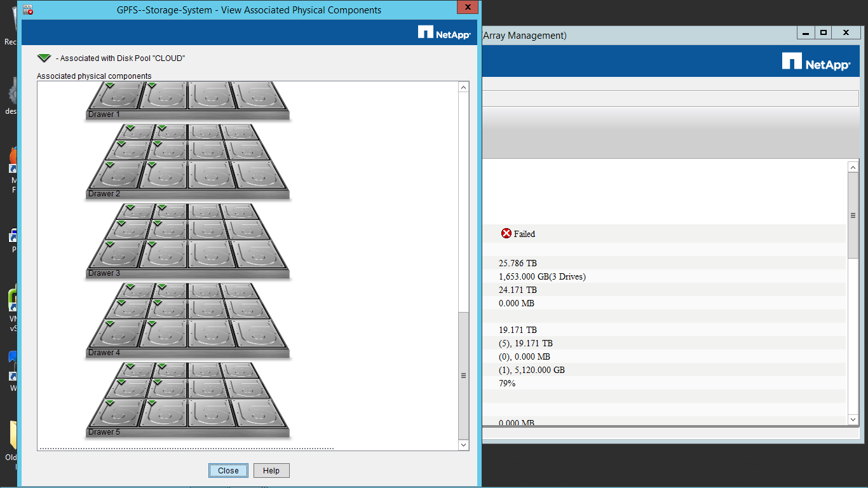Pick Drawer 3 middle-row second drive from left
The height and width of the screenshot is (488, 868).
(x=168, y=229)
